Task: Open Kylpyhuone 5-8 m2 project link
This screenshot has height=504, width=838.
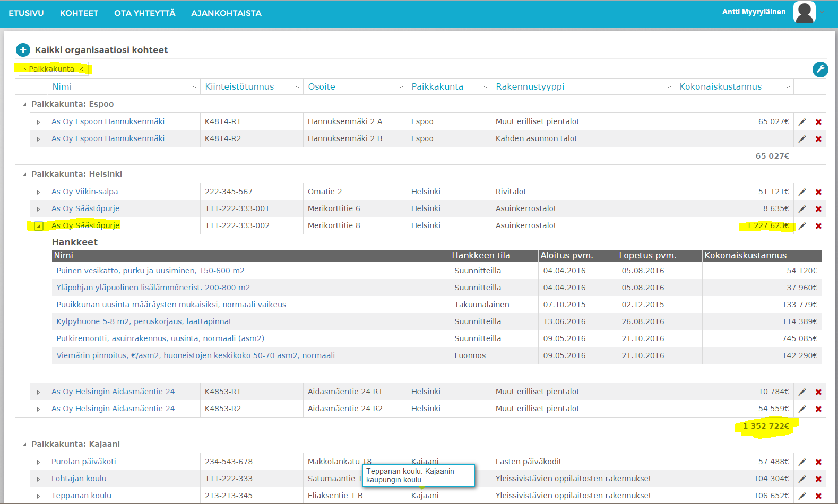Action: (x=144, y=321)
